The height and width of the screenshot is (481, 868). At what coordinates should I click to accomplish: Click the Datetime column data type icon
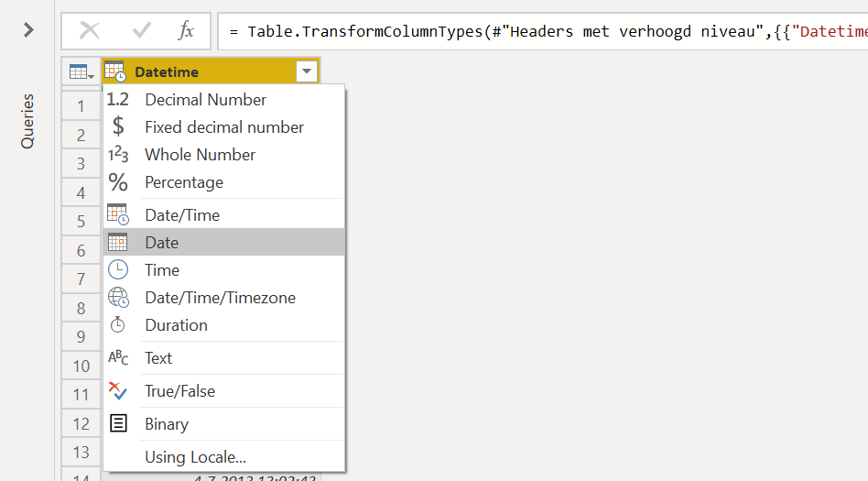tap(115, 71)
